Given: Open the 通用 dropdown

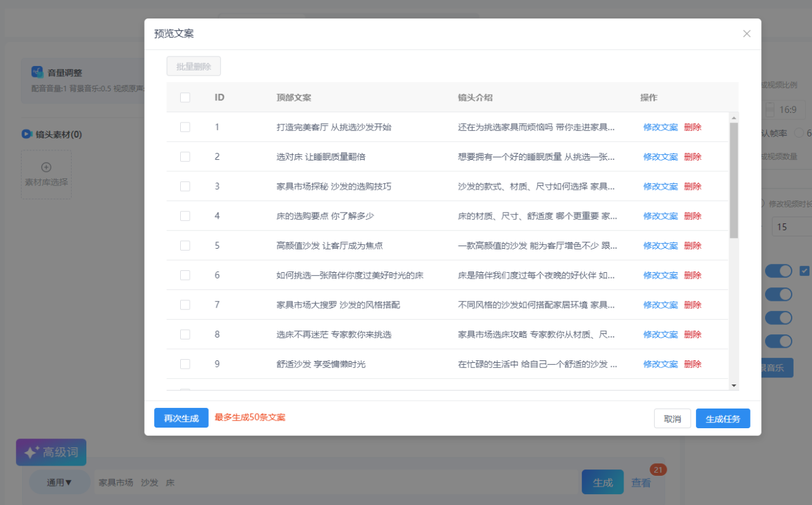Looking at the screenshot, I should pos(60,482).
